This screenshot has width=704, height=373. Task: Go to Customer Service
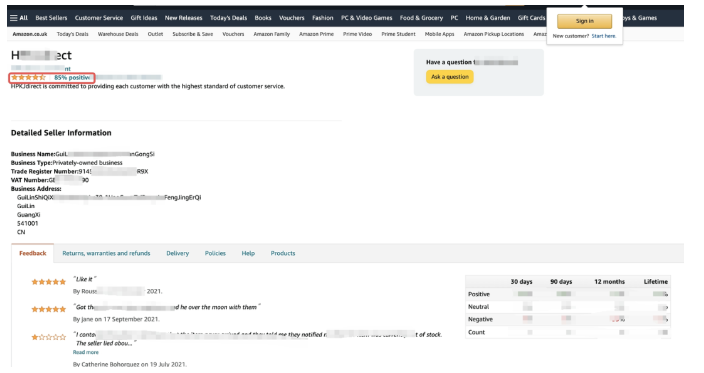(x=99, y=18)
